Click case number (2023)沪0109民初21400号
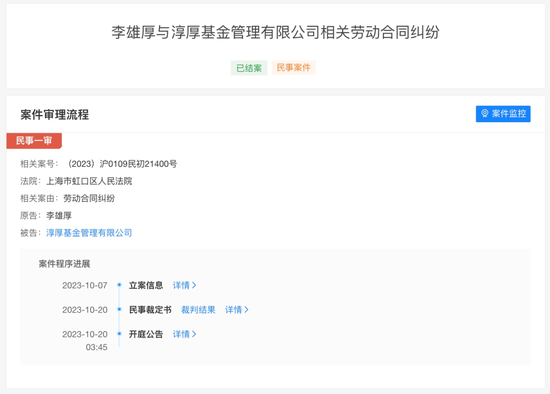Image resolution: width=550 pixels, height=394 pixels. click(121, 164)
